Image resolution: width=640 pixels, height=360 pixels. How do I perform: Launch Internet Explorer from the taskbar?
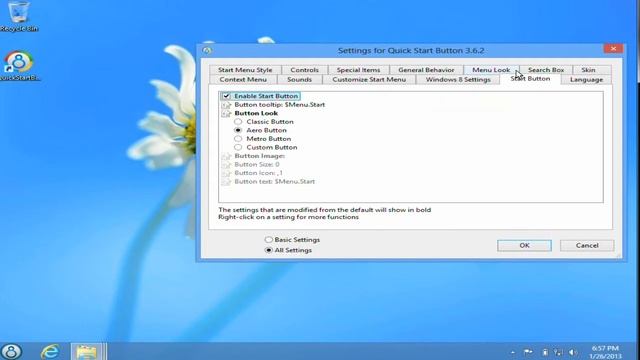[50, 351]
